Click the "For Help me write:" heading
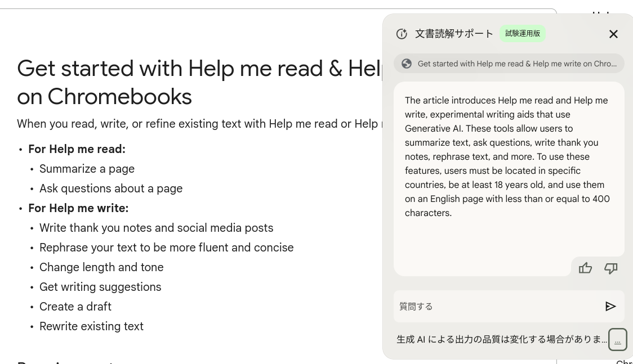Image resolution: width=633 pixels, height=364 pixels. click(78, 208)
